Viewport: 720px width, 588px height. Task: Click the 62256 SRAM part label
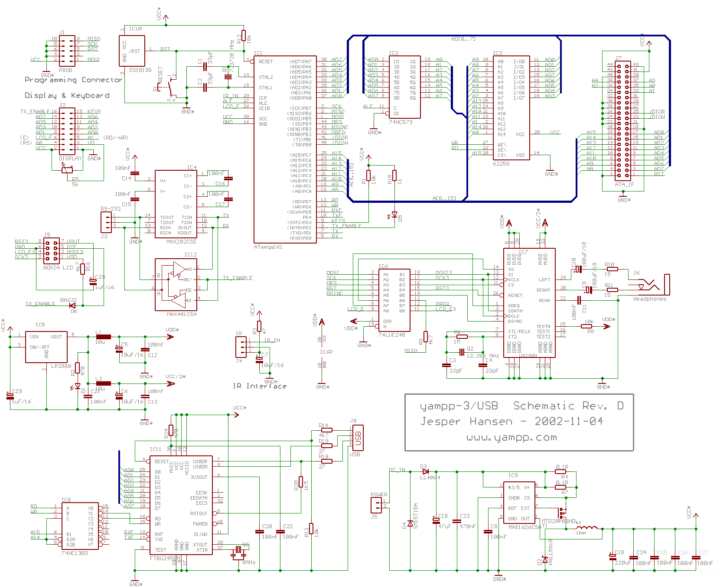pyautogui.click(x=501, y=164)
